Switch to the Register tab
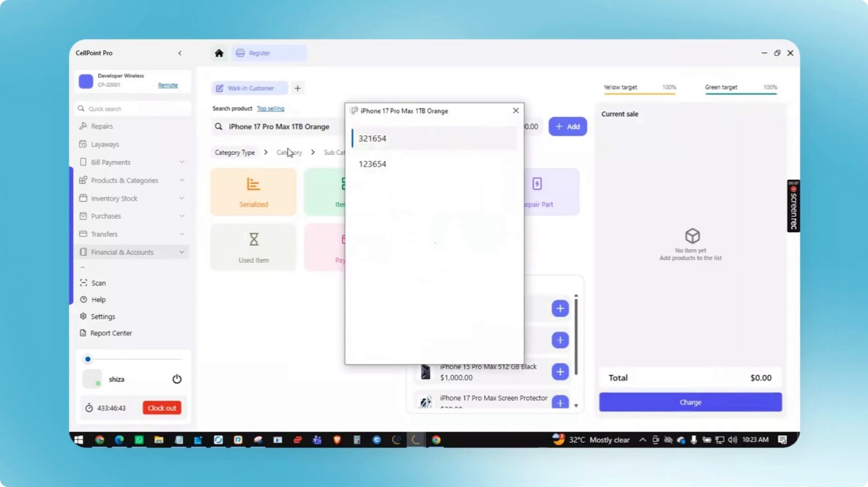The image size is (868, 487). (x=269, y=53)
